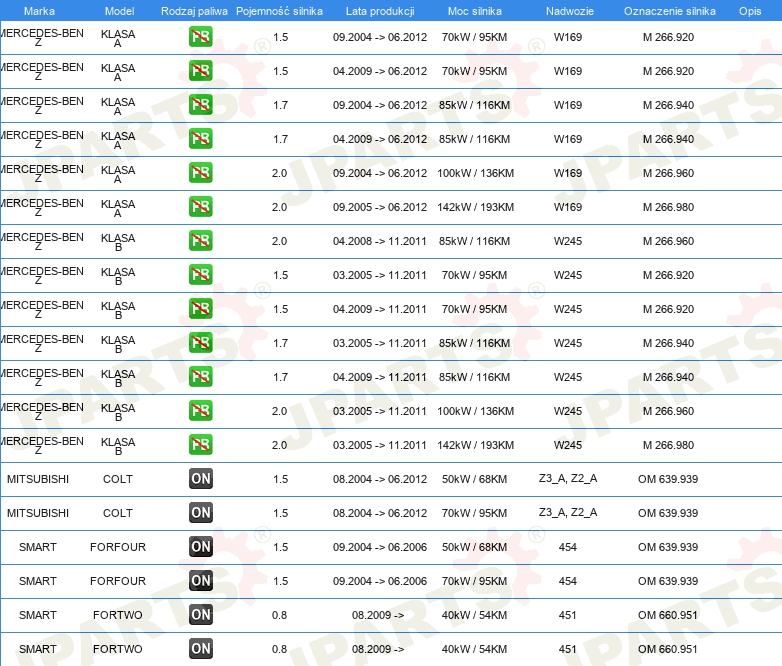Image resolution: width=782 pixels, height=666 pixels.
Task: Click Z3_A, Z2_A in the Colt 50kW row
Action: click(568, 478)
